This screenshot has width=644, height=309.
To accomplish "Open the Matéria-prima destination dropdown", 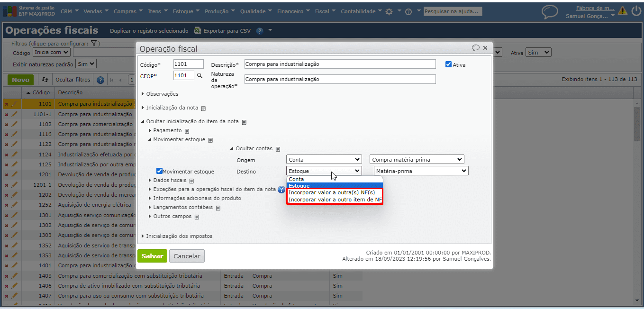I will click(x=421, y=171).
